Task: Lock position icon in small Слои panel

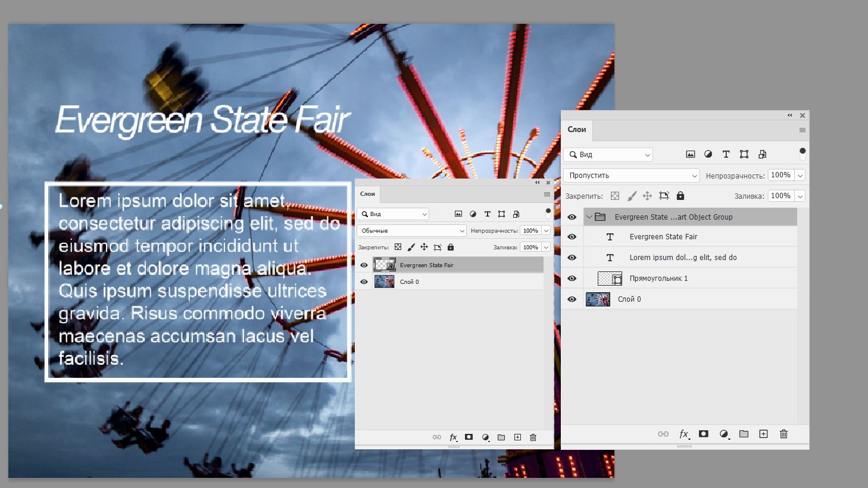Action: tap(424, 247)
